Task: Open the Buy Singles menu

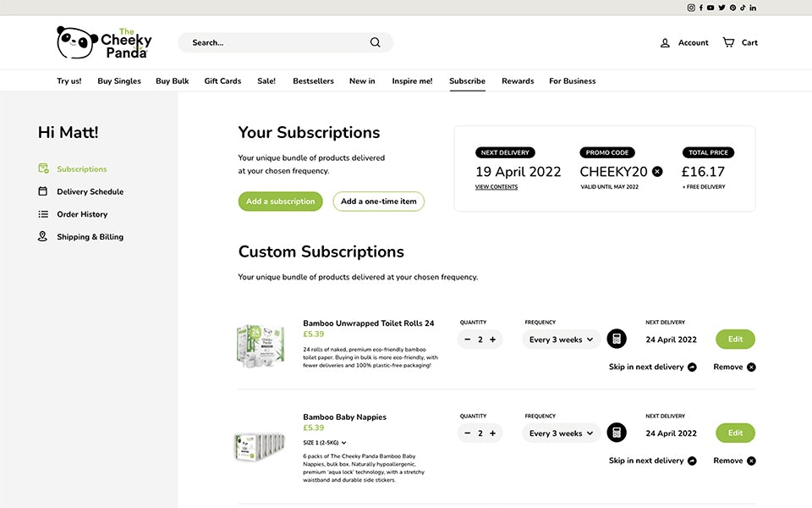Action: 119,81
